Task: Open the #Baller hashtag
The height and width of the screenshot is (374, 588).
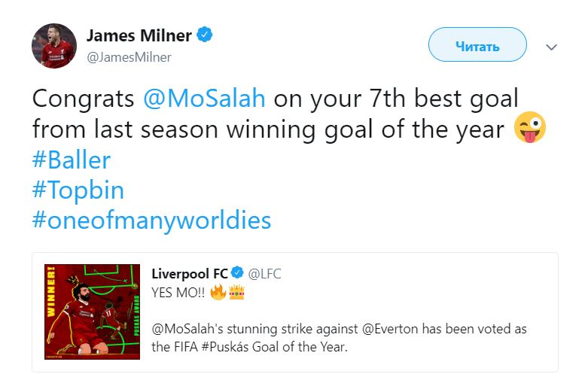Action: [x=72, y=160]
